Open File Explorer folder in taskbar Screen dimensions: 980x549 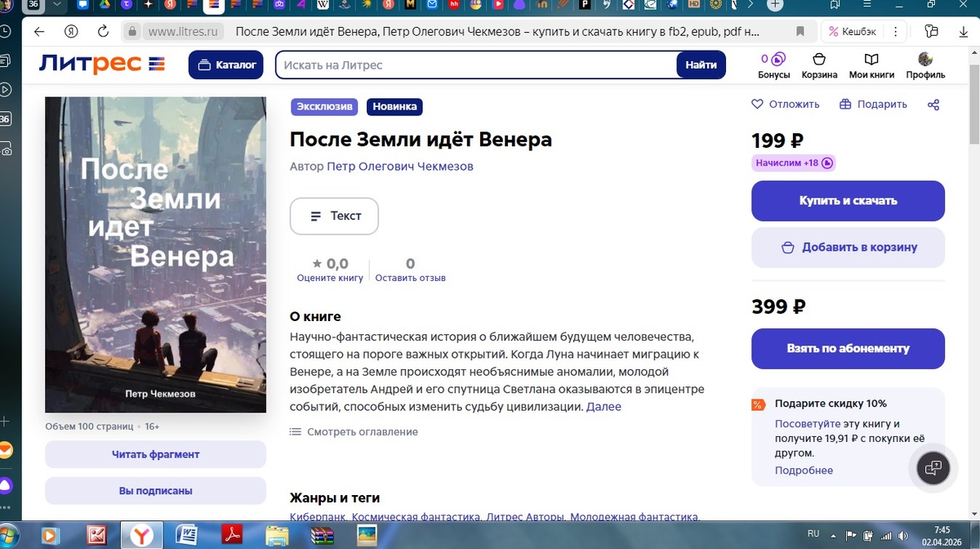click(x=277, y=536)
